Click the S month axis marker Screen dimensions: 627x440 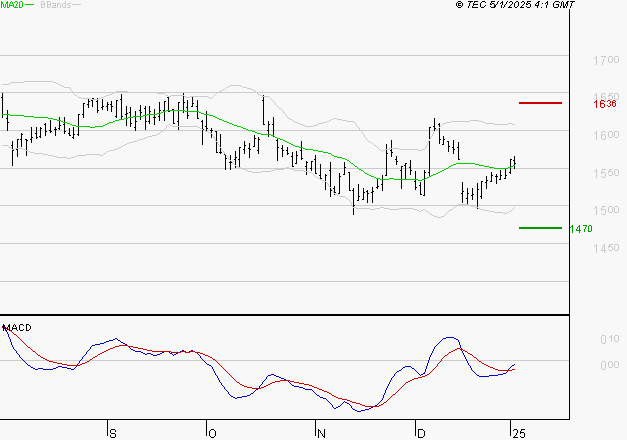tap(113, 434)
